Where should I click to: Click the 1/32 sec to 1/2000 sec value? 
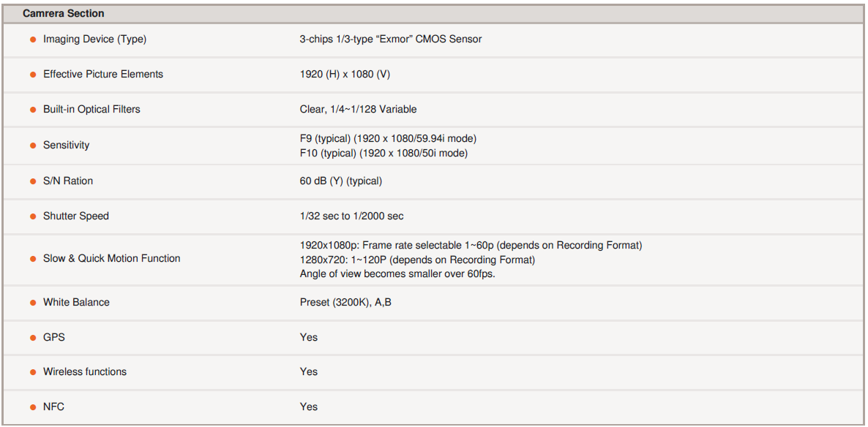[351, 216]
